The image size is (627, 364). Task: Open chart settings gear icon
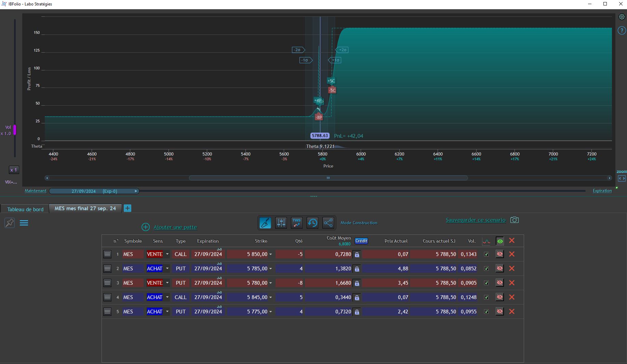point(622,17)
